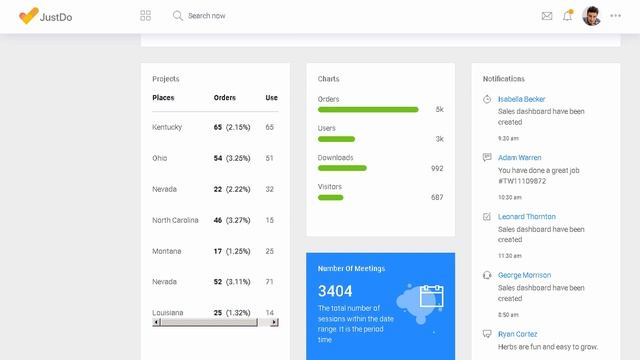
Task: Click the horizontal scrollbar thumb in Projects
Action: (x=209, y=322)
